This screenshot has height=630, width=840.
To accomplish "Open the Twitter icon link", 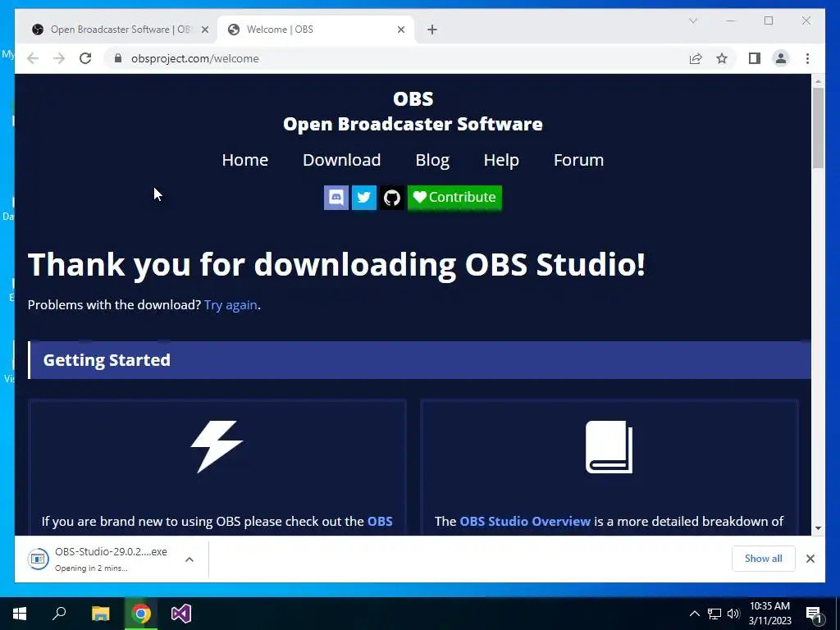I will 363,197.
